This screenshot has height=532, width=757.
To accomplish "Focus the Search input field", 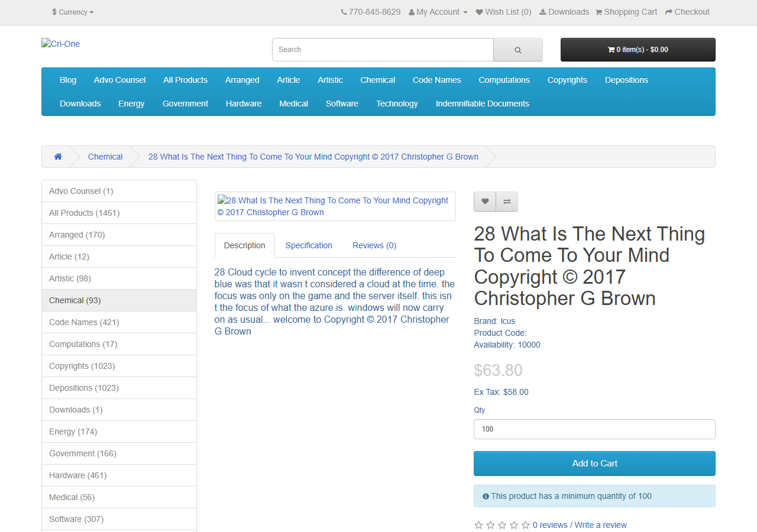I will pos(383,50).
